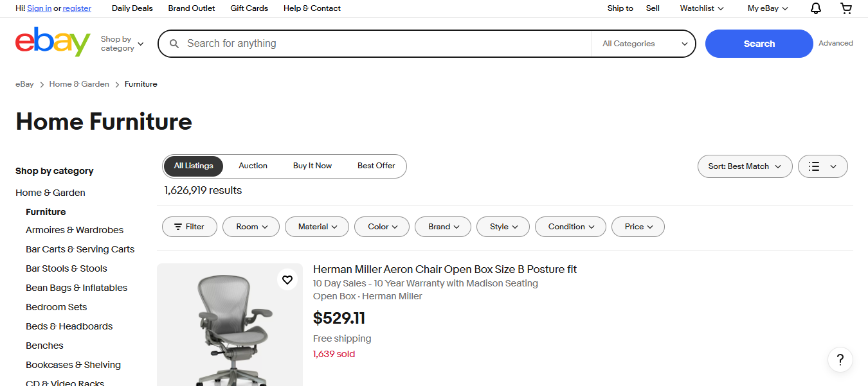Toggle the Buy It Now listing filter

click(312, 166)
